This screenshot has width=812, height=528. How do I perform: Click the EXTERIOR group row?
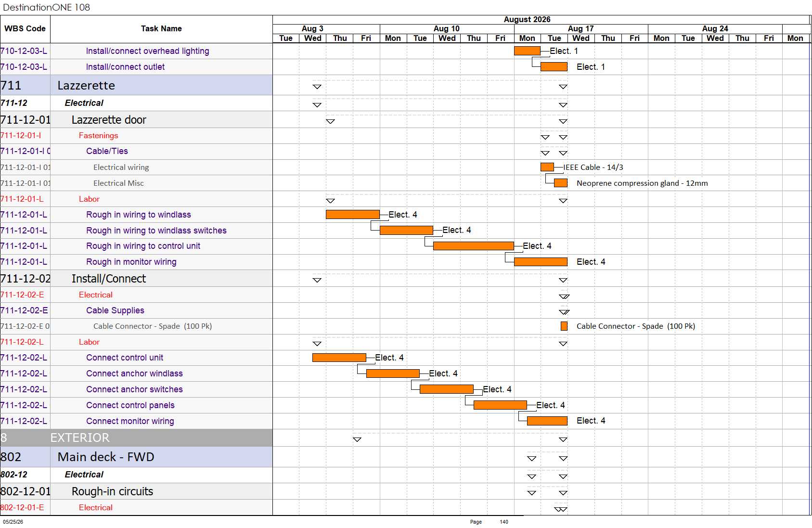tap(136, 438)
